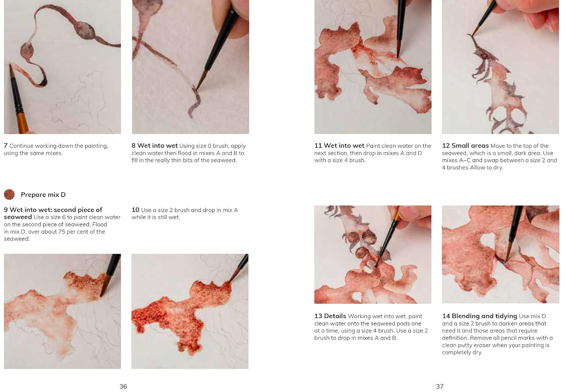Screen dimensions: 566x392
Task: Click the mix D color swatch circle
Action: [x=9, y=194]
